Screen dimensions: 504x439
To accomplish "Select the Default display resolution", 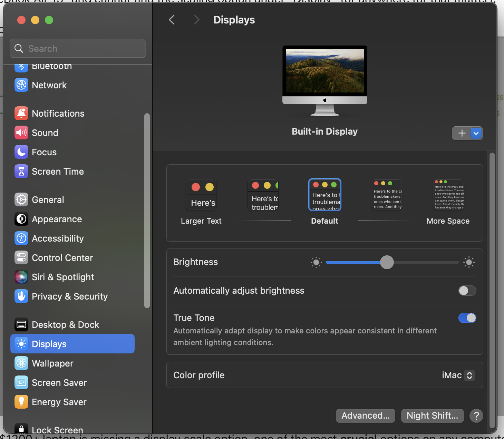I will click(324, 194).
